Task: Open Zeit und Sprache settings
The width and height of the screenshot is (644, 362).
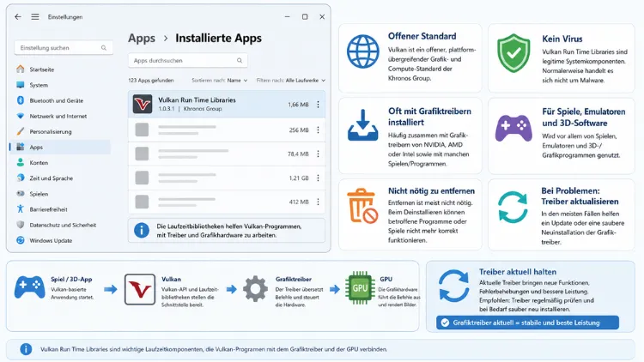Action: (x=62, y=178)
